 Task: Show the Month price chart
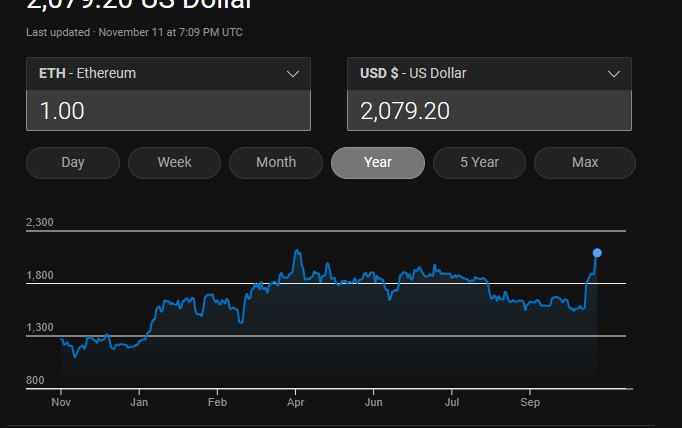(x=276, y=163)
